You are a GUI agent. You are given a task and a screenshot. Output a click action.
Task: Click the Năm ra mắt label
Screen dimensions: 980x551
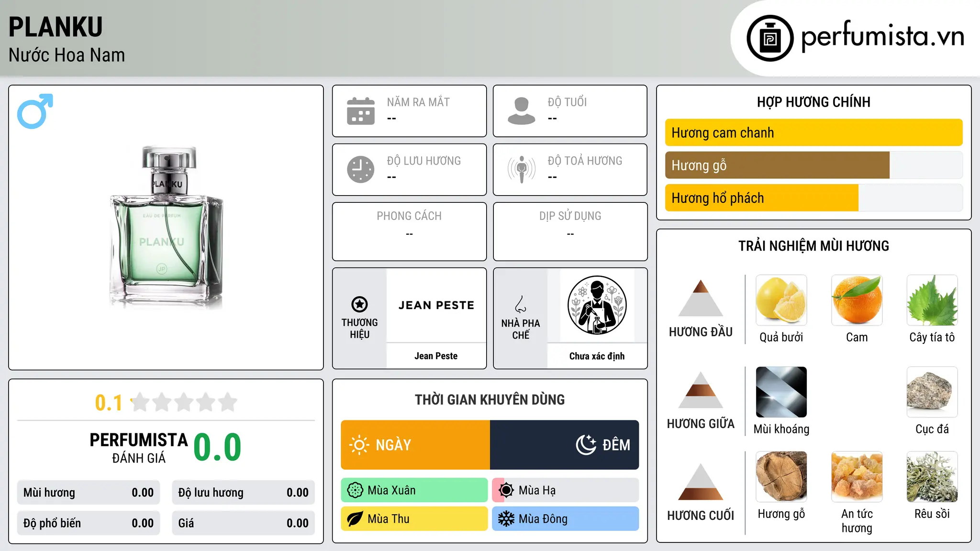pyautogui.click(x=418, y=102)
